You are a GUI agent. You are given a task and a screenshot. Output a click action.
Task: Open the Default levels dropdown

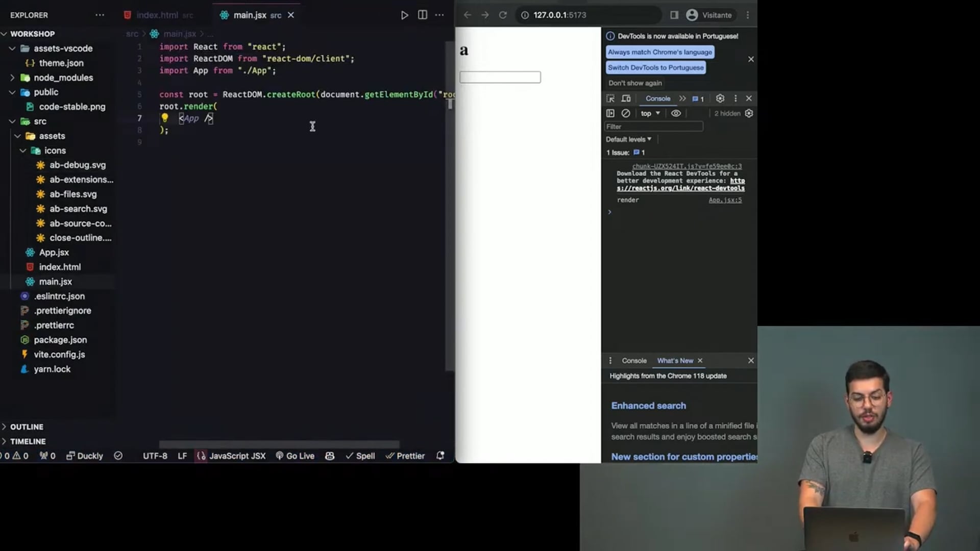tap(628, 139)
